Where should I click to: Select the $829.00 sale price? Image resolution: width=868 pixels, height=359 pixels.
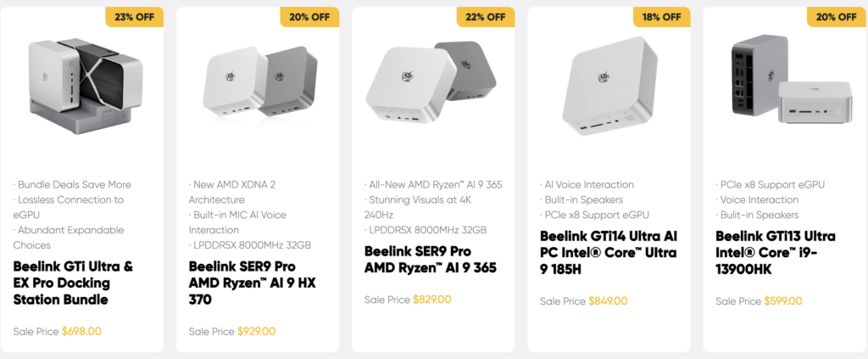point(431,300)
